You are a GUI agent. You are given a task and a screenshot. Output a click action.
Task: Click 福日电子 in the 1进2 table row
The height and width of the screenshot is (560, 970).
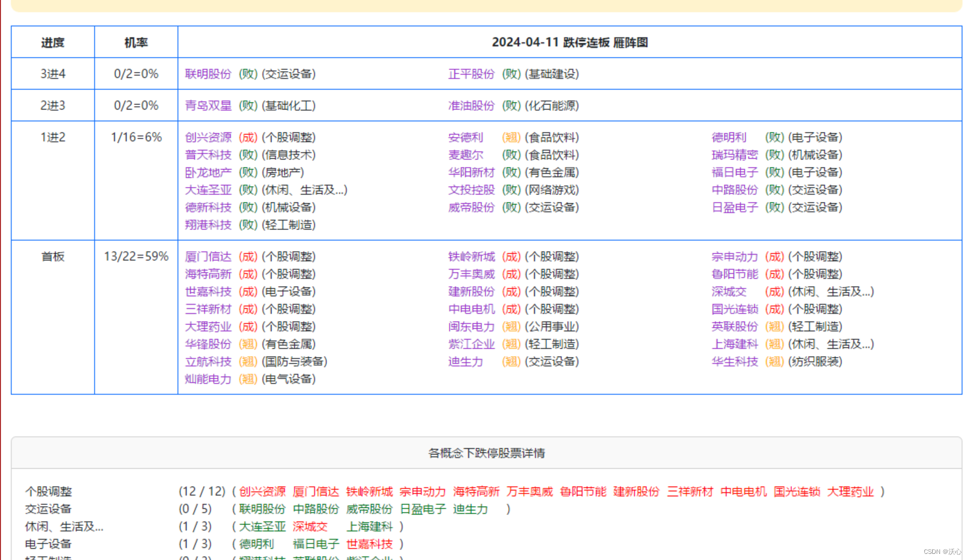(x=734, y=172)
